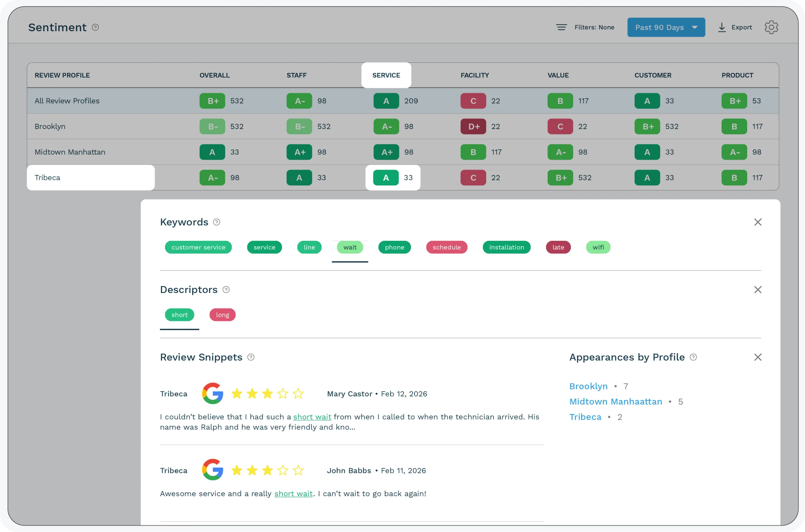Toggle the wait keyword filter
The image size is (805, 532).
click(x=350, y=247)
